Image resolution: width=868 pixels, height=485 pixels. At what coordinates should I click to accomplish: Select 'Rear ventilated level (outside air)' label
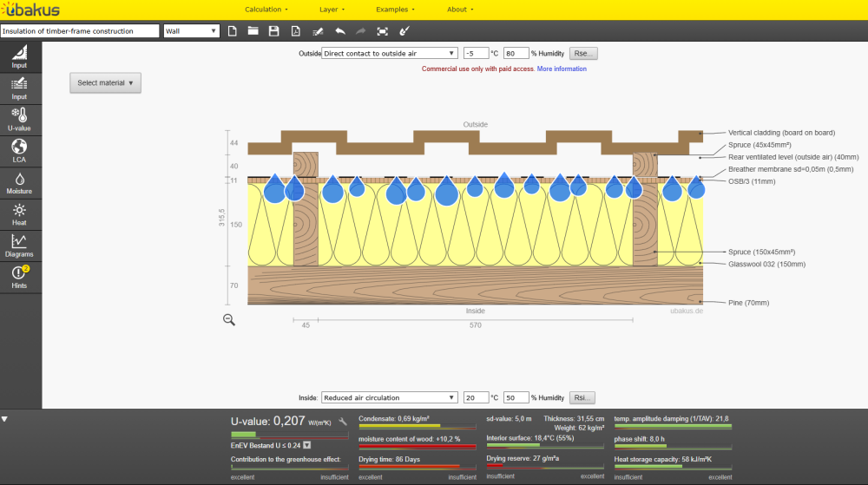[793, 157]
